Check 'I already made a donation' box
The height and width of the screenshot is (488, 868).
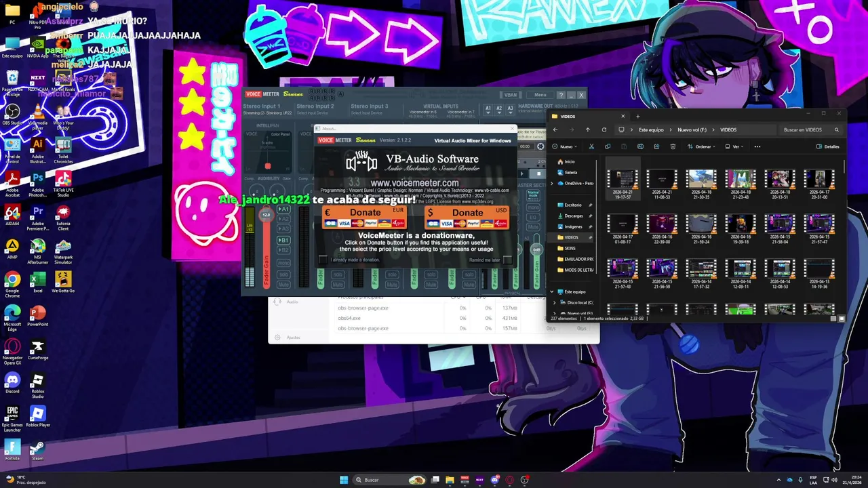tap(323, 260)
